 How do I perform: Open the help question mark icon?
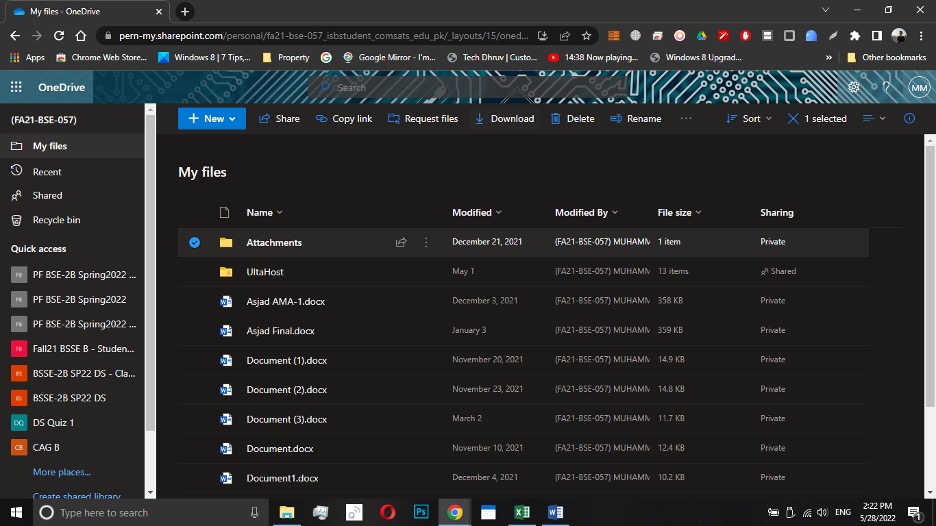click(886, 87)
